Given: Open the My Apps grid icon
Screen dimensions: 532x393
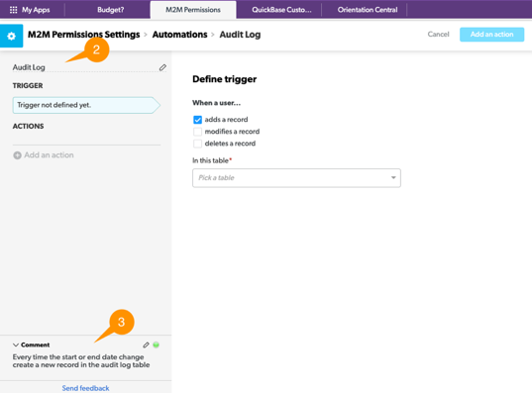Looking at the screenshot, I should (x=13, y=10).
